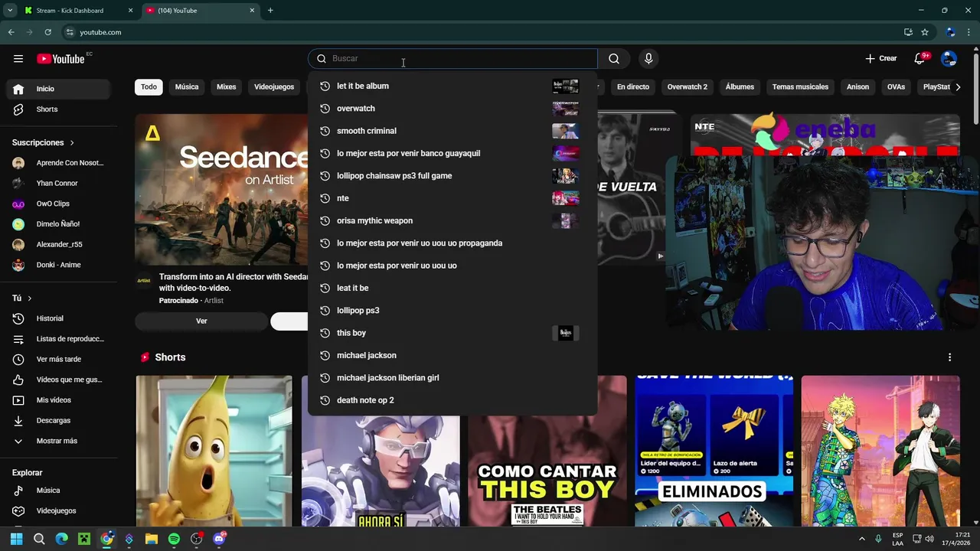The image size is (980, 551).
Task: Click the Ver button on ad
Action: click(201, 321)
